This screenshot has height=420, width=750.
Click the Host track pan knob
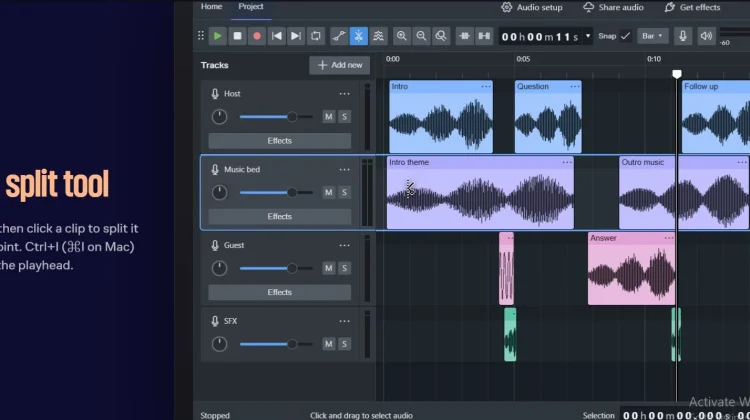pyautogui.click(x=220, y=117)
